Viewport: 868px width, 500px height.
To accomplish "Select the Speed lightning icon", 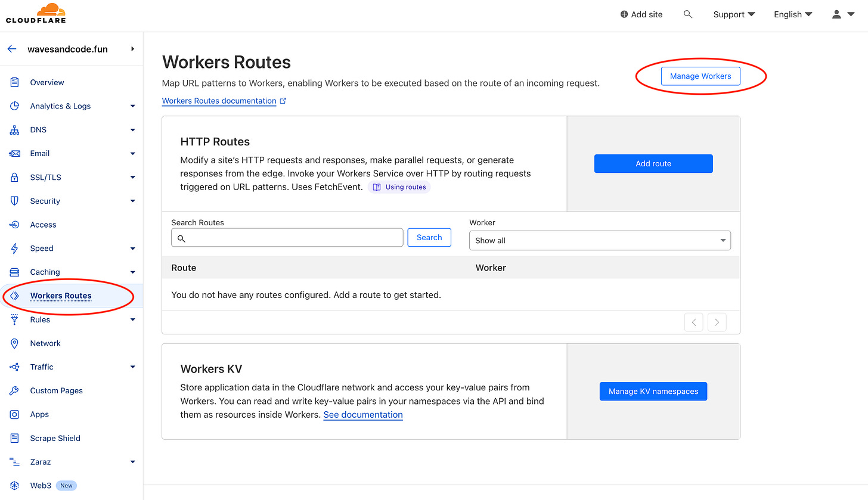I will pyautogui.click(x=14, y=248).
